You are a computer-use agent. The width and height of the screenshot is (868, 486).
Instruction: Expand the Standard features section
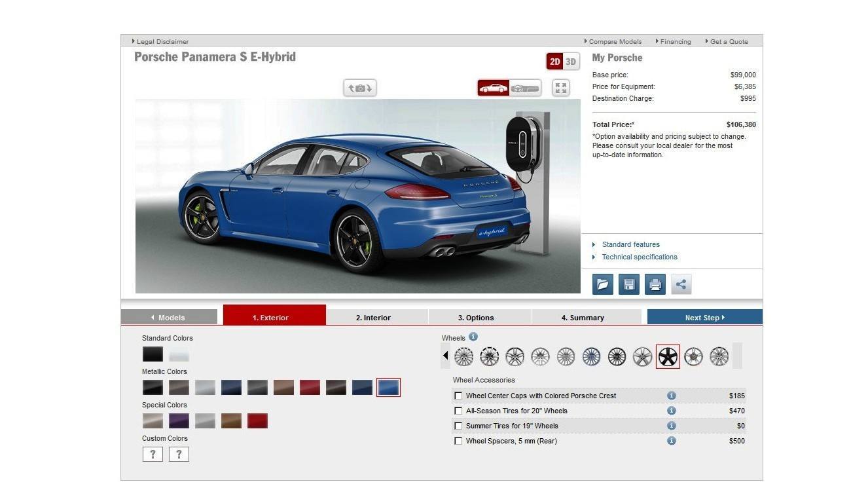630,244
